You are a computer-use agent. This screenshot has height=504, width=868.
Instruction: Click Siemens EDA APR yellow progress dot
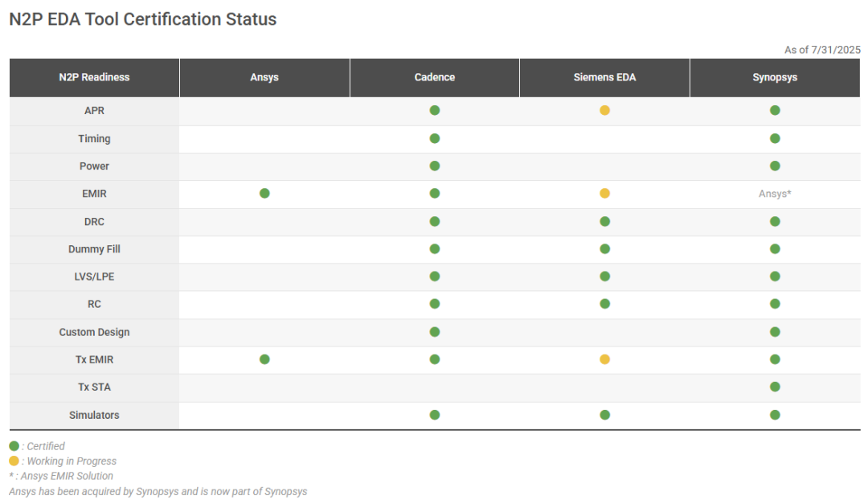click(x=604, y=110)
